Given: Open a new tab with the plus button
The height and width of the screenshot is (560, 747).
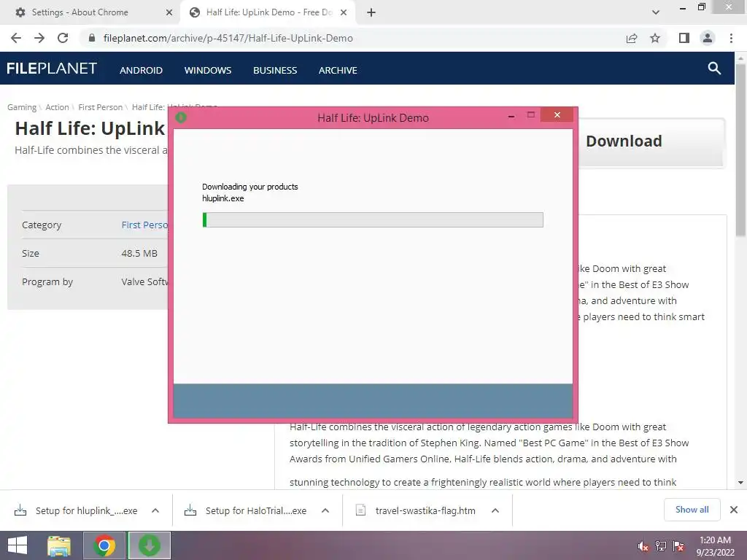Looking at the screenshot, I should point(371,12).
